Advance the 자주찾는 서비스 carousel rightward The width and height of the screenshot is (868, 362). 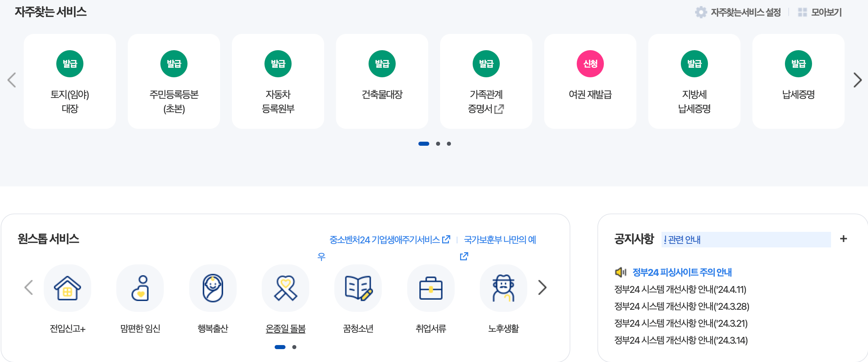click(858, 80)
